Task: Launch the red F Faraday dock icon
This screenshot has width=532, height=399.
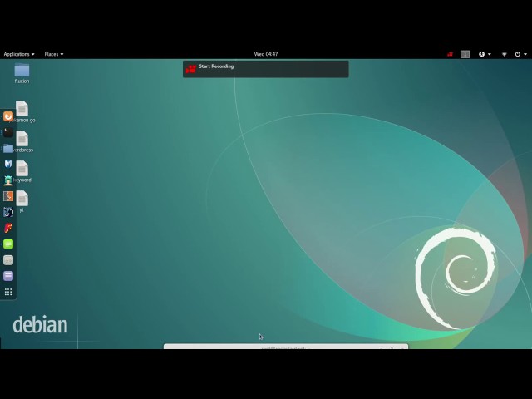Action: pyautogui.click(x=8, y=228)
